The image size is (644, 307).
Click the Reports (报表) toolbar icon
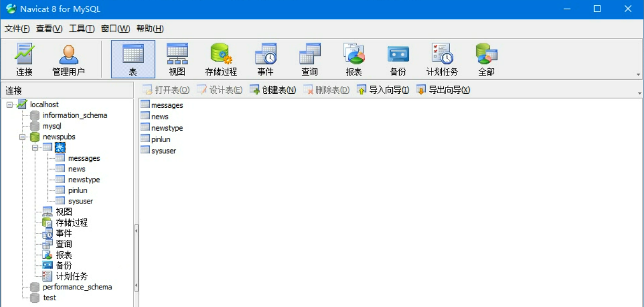tap(354, 59)
